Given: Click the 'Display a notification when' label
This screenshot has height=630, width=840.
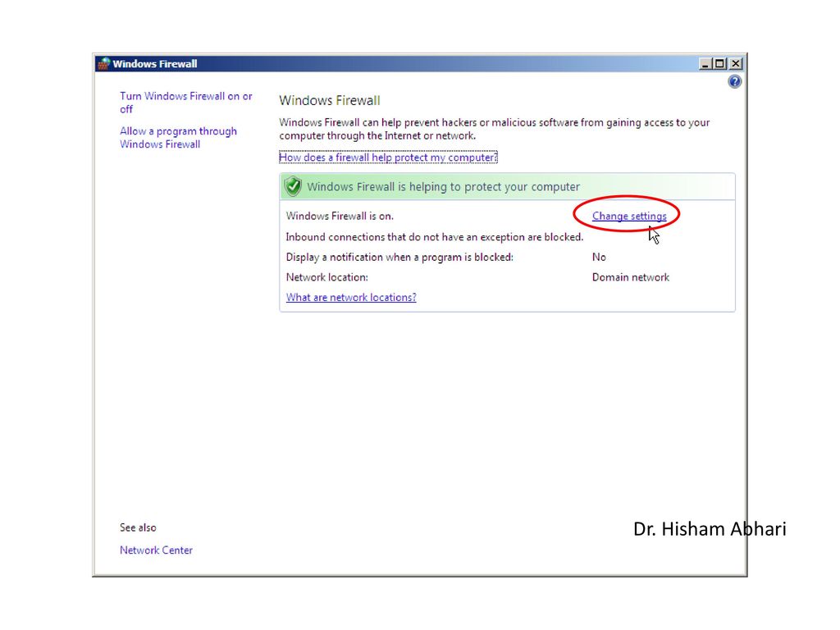Looking at the screenshot, I should (399, 257).
